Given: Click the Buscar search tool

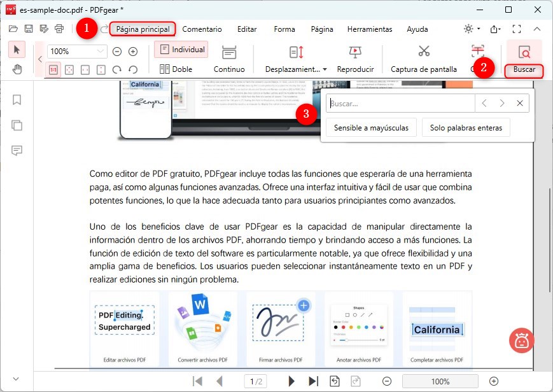Looking at the screenshot, I should pos(524,59).
